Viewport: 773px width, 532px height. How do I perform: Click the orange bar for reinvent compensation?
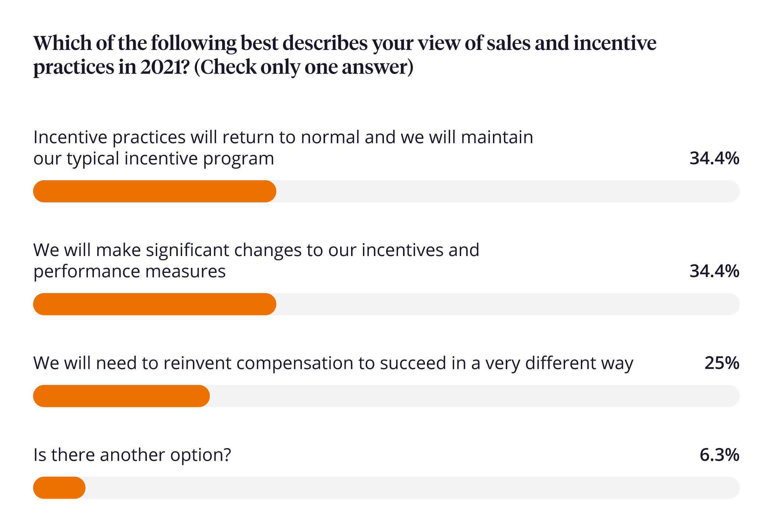coord(121,396)
